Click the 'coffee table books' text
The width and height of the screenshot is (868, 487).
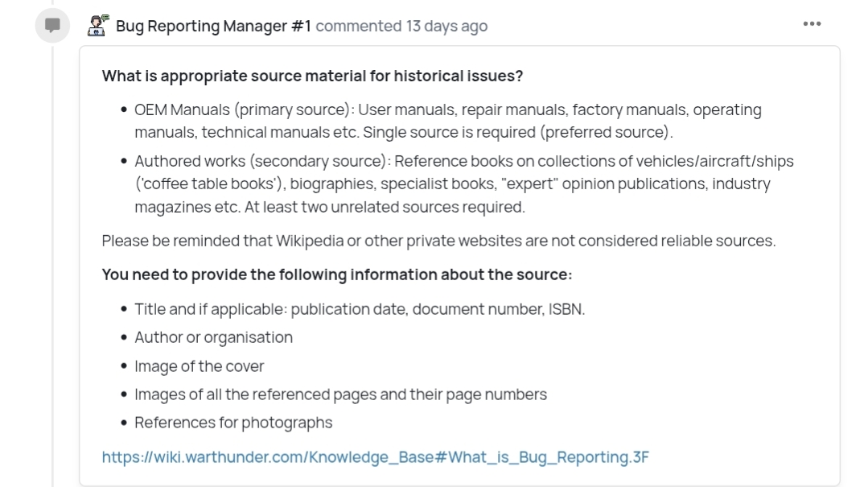coord(208,184)
